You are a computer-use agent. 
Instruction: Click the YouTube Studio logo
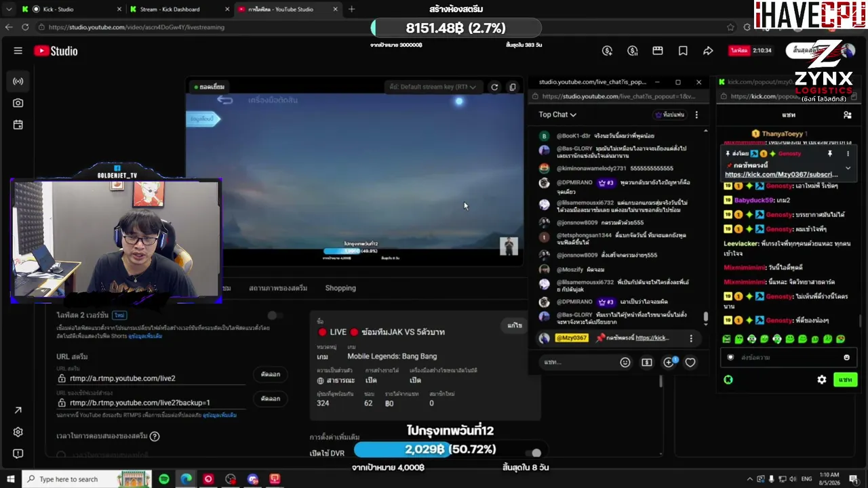[x=56, y=51]
